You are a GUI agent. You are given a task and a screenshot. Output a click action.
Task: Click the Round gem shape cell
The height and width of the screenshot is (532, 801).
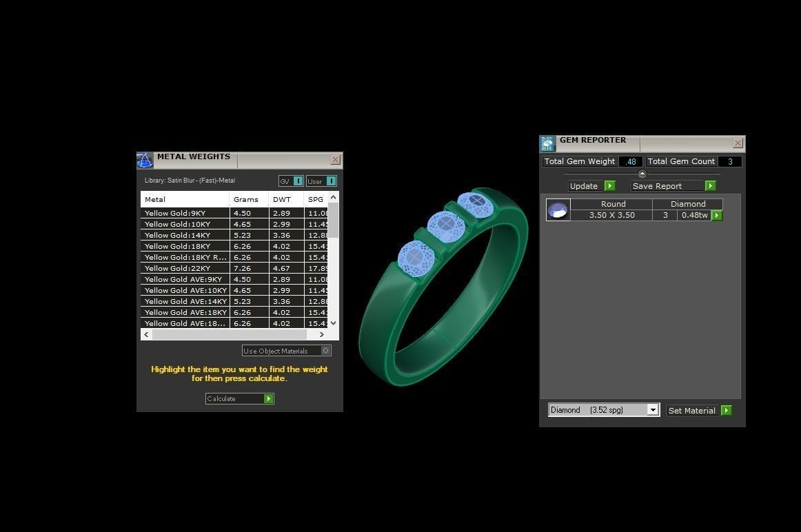[x=611, y=204]
